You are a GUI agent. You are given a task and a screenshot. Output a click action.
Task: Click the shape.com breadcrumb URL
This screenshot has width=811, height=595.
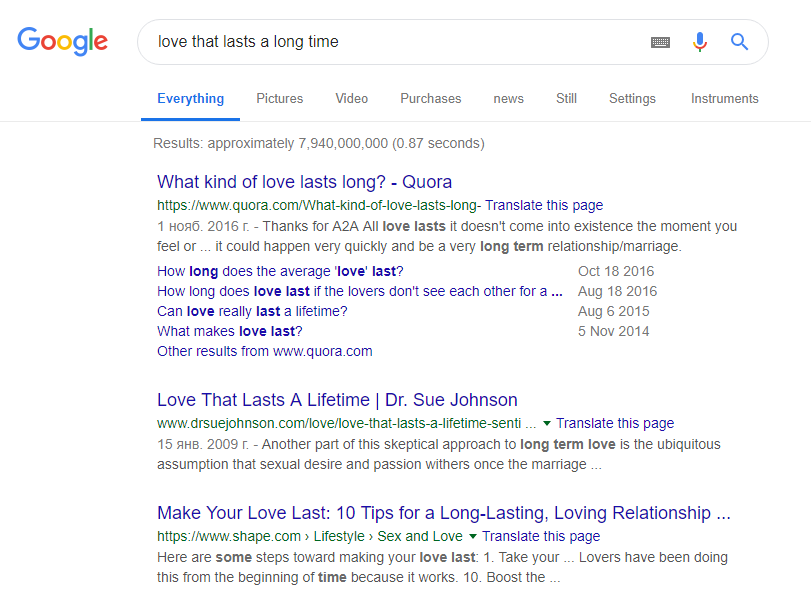[x=310, y=536]
